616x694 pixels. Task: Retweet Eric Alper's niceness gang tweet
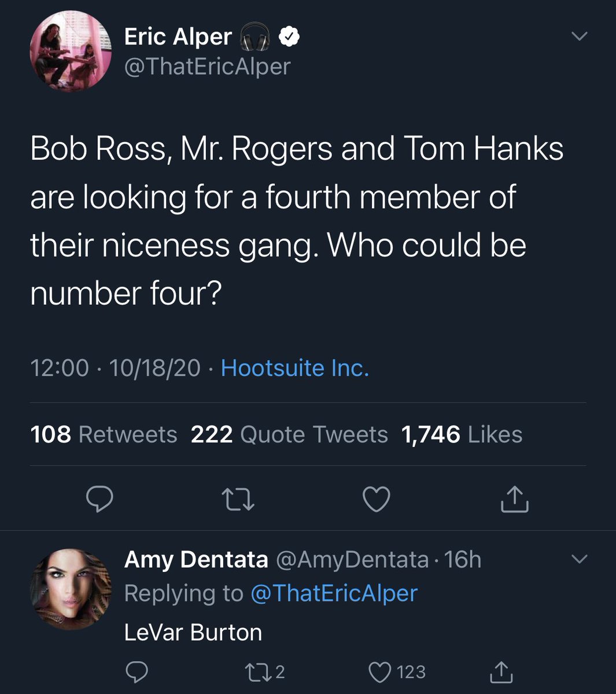click(239, 499)
